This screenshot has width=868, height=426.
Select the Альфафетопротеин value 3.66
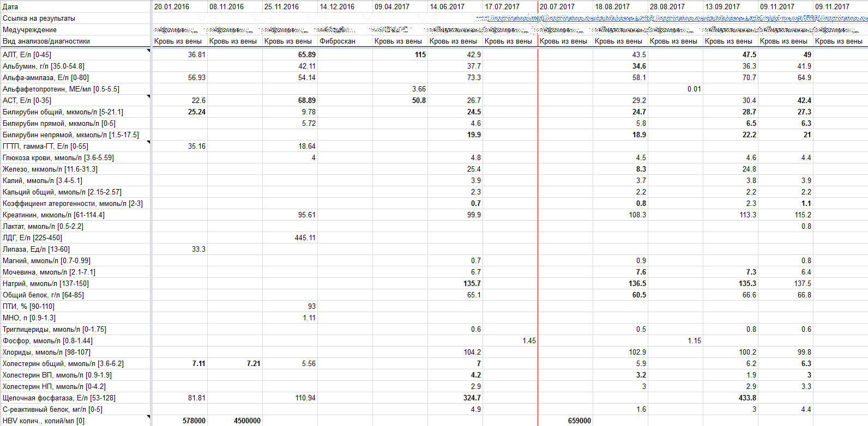click(400, 89)
